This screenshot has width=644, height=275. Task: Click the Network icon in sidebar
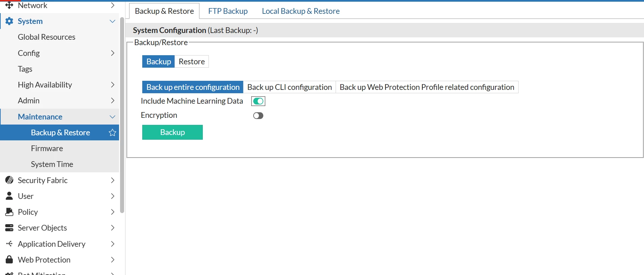tap(9, 5)
